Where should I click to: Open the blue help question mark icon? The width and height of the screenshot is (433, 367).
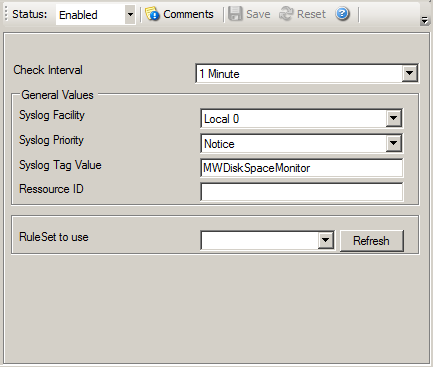[342, 14]
